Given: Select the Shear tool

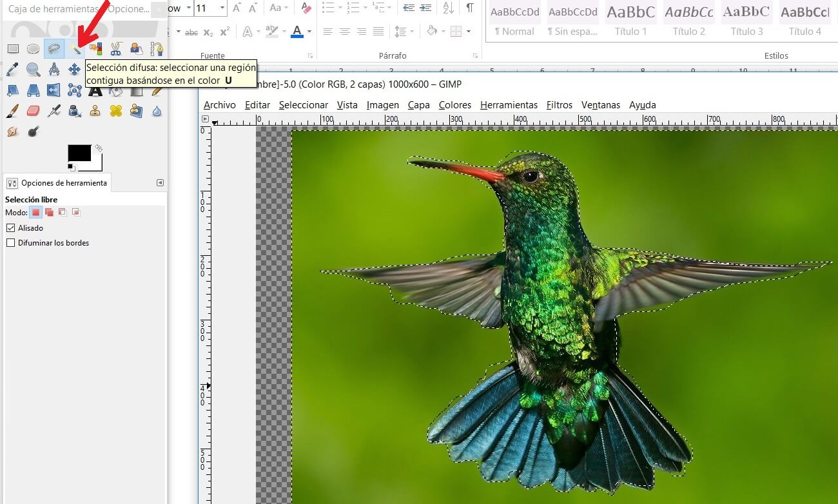Looking at the screenshot, I should (x=12, y=90).
